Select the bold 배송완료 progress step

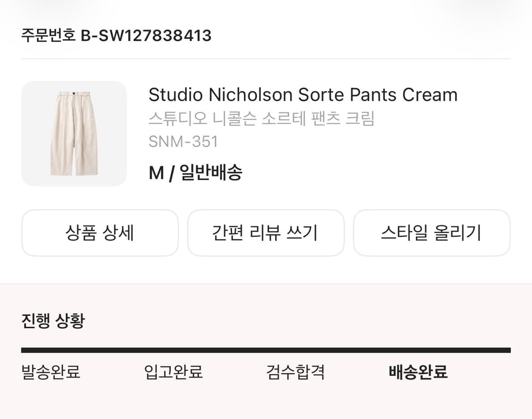coord(418,372)
